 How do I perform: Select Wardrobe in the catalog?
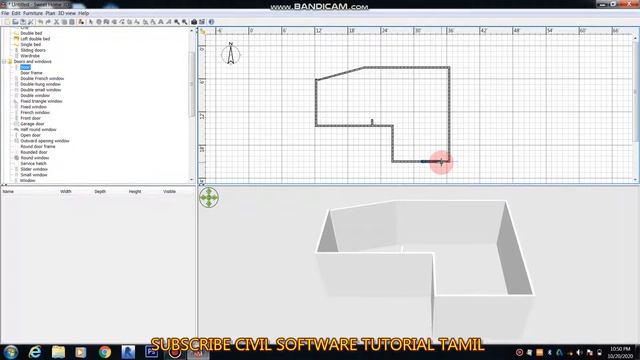30,56
